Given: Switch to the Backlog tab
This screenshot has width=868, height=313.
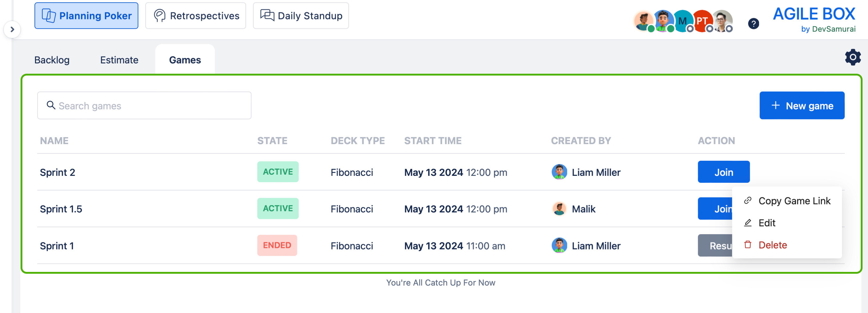Looking at the screenshot, I should (52, 60).
